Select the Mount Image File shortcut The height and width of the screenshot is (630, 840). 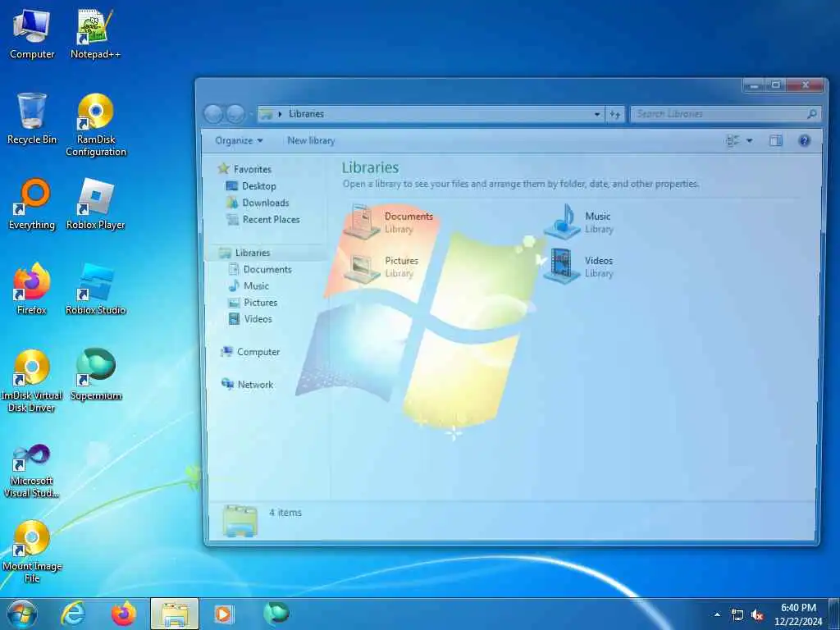click(32, 552)
